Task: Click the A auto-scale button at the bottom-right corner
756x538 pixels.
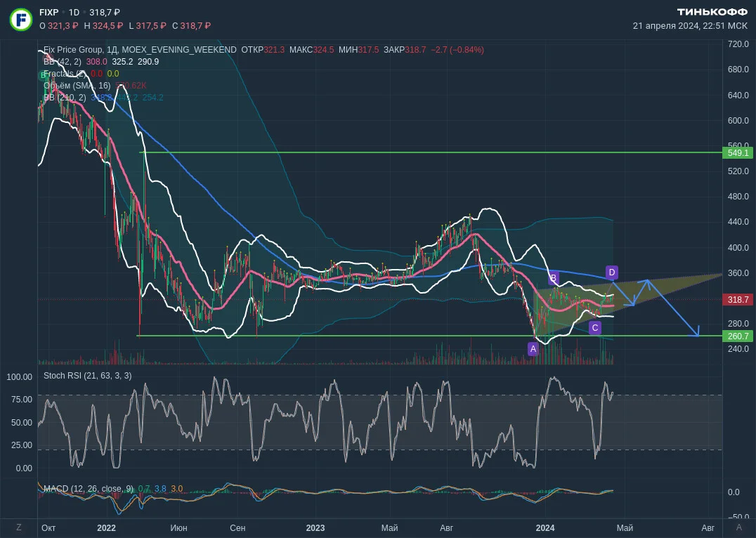Action: click(739, 527)
